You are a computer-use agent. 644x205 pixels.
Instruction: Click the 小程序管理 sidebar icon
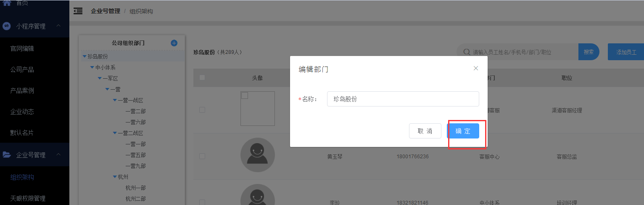(6, 26)
